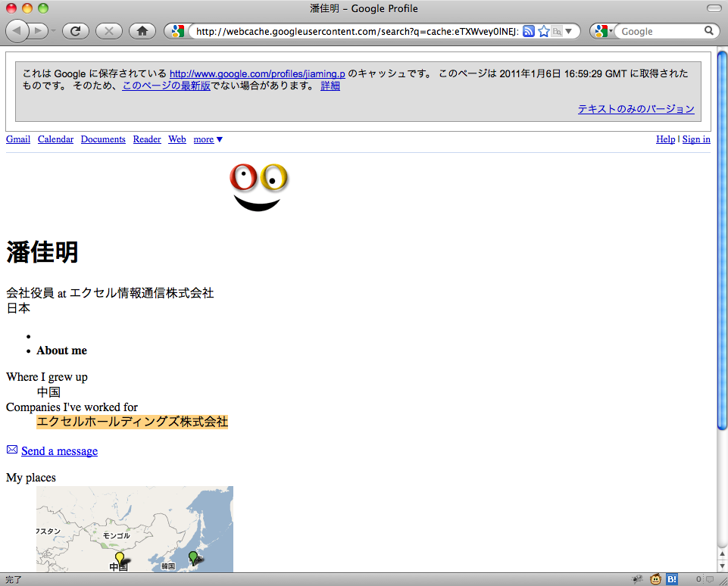Viewport: 728px width, 586px height.
Task: Click the 'Send a message' link
Action: (59, 451)
